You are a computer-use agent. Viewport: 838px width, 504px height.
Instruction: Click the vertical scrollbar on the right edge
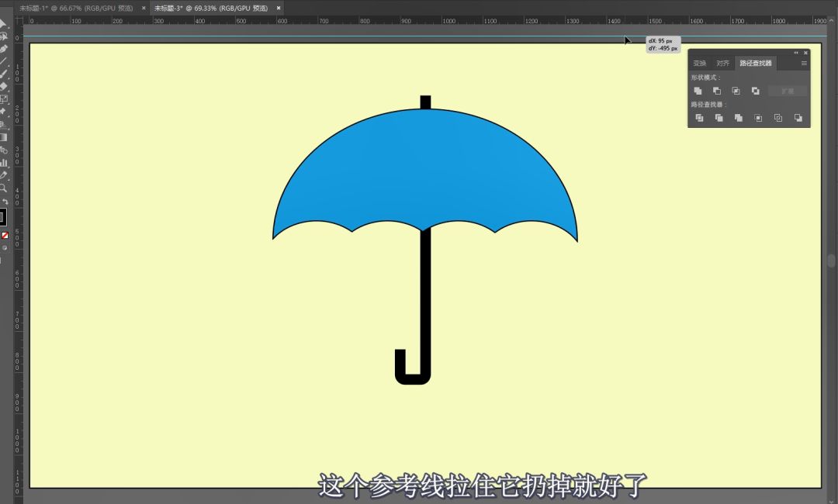click(832, 261)
